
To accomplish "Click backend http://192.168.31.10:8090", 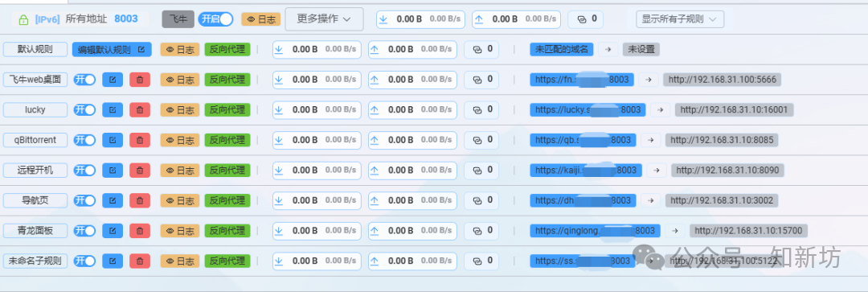I will click(728, 170).
